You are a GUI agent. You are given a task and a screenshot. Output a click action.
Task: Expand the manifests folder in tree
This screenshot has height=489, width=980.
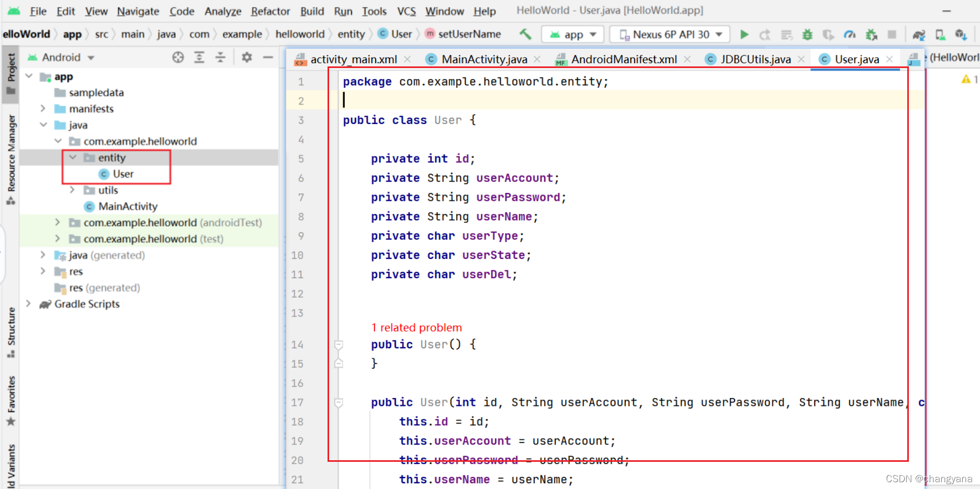43,109
